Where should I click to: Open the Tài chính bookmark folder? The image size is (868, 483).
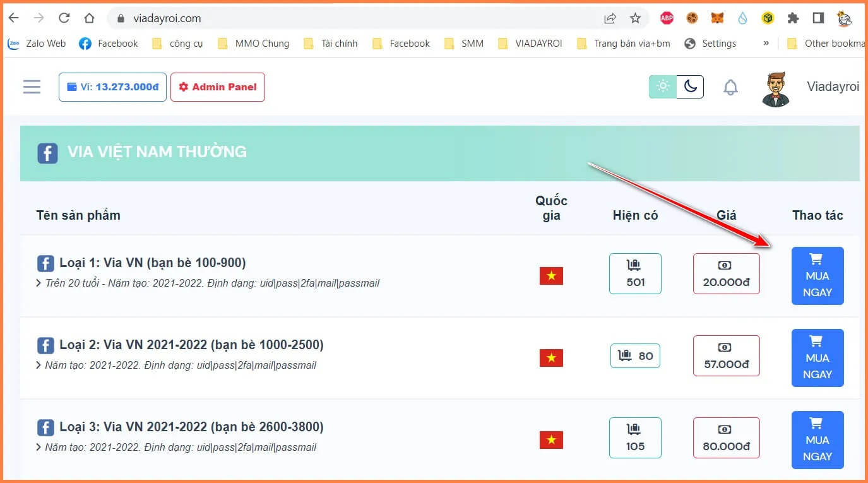coord(330,44)
